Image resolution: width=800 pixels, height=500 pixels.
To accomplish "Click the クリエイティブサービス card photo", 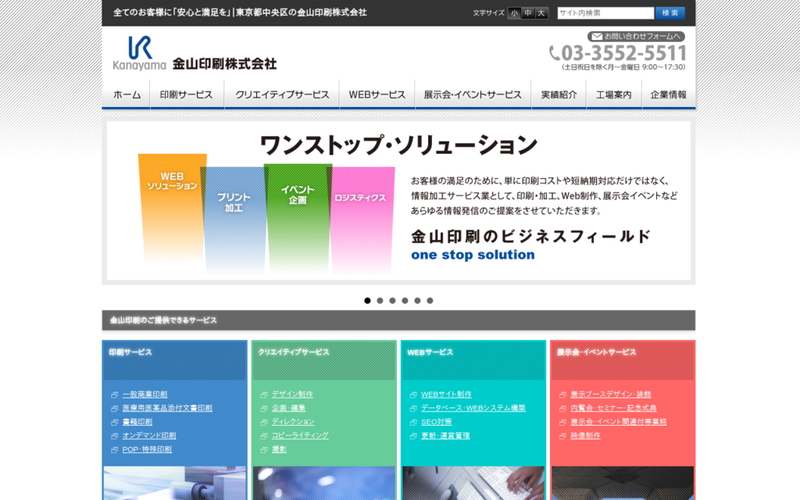I will [x=324, y=483].
